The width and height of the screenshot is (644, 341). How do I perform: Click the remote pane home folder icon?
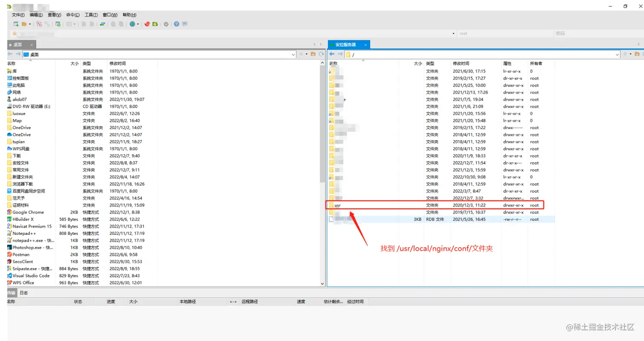point(637,54)
